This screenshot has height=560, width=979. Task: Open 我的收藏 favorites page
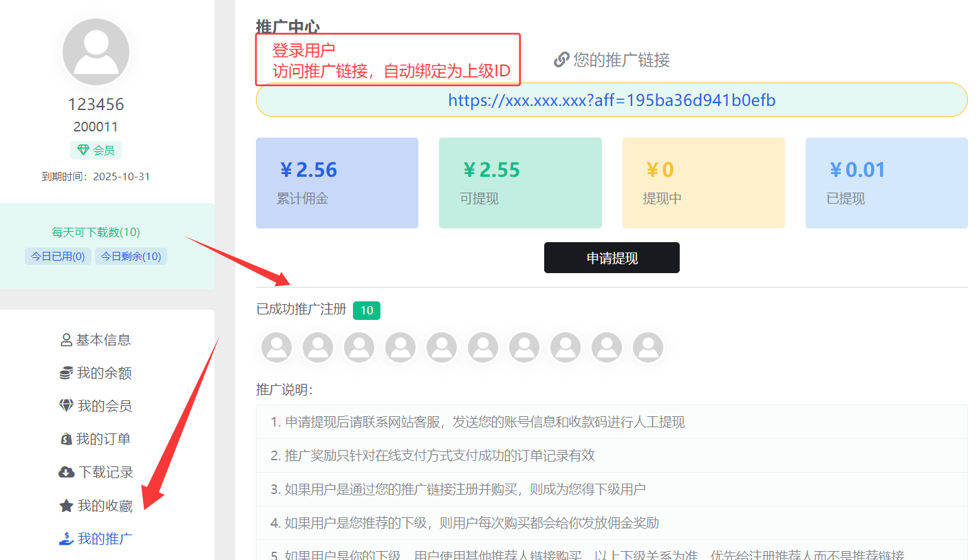point(96,506)
